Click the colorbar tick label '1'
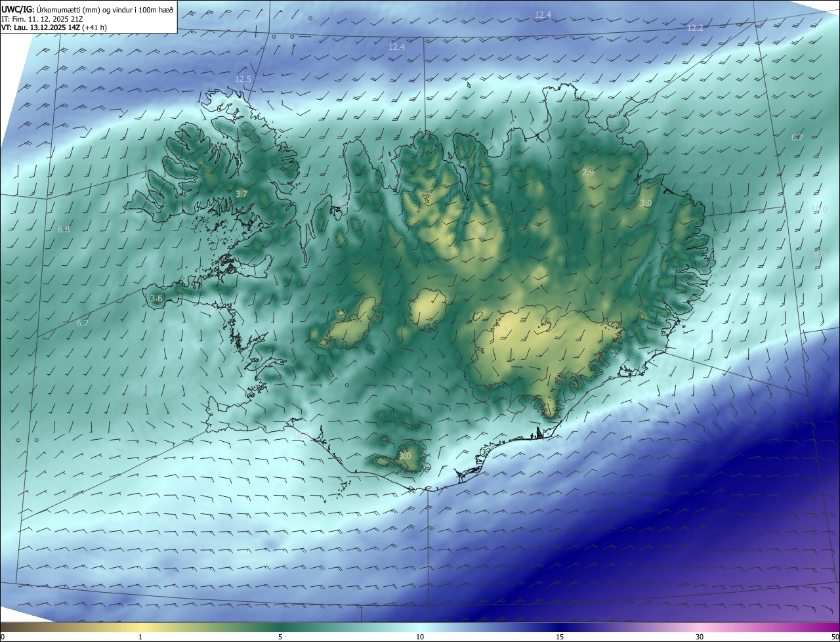Screen dimensions: 840x642 coord(140,637)
